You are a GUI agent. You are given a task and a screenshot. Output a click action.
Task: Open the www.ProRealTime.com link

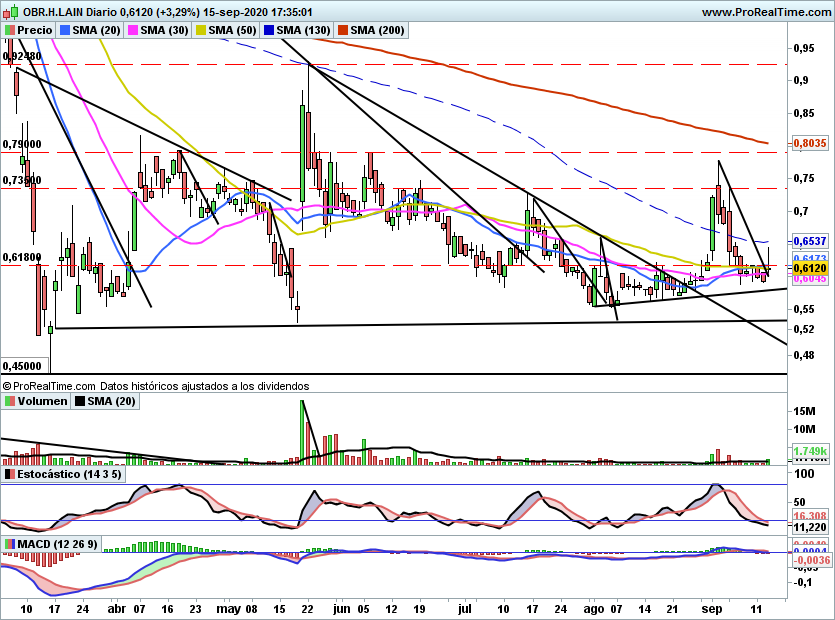[x=766, y=12]
